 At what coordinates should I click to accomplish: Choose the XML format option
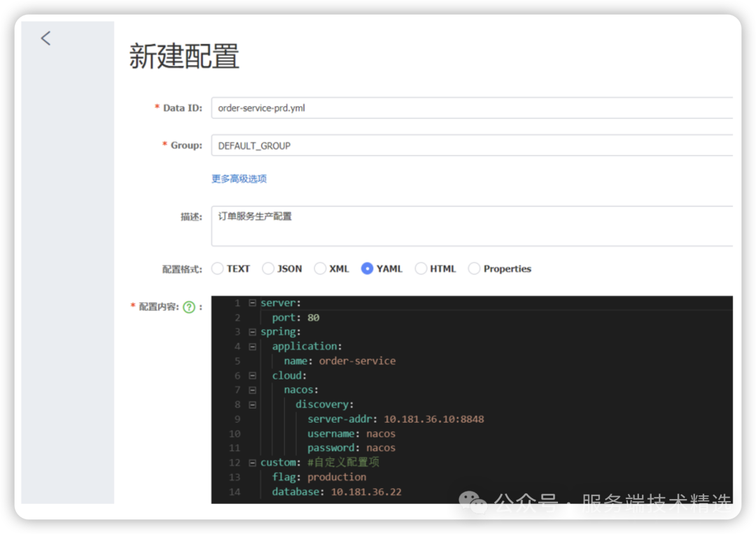point(320,269)
